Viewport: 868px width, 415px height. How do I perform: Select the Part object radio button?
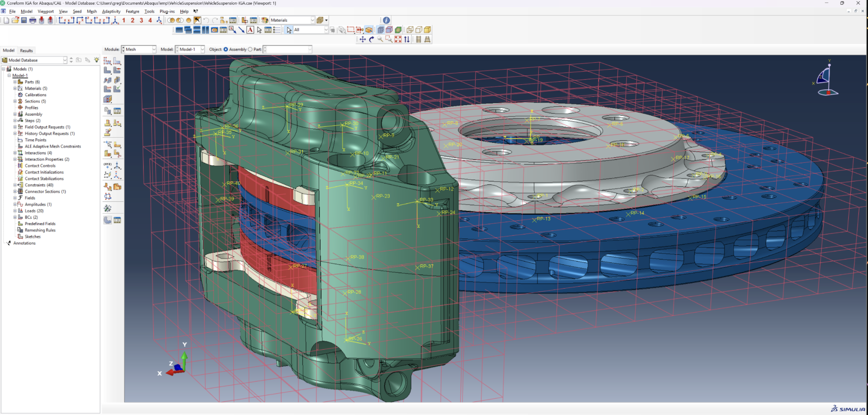[250, 49]
